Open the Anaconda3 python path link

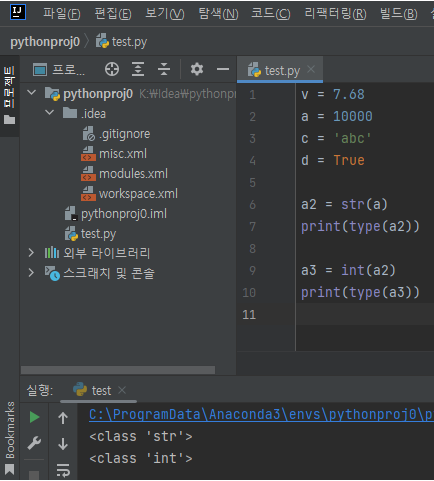click(x=261, y=414)
